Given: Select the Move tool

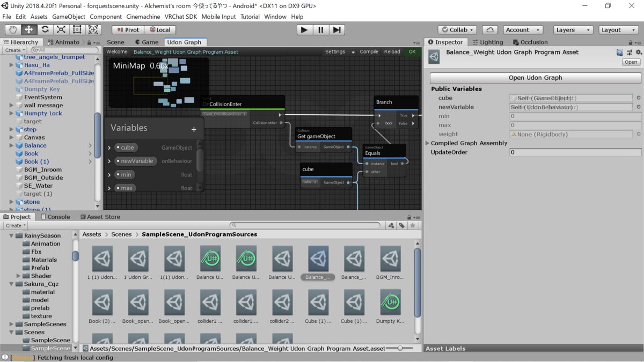Looking at the screenshot, I should click(29, 30).
